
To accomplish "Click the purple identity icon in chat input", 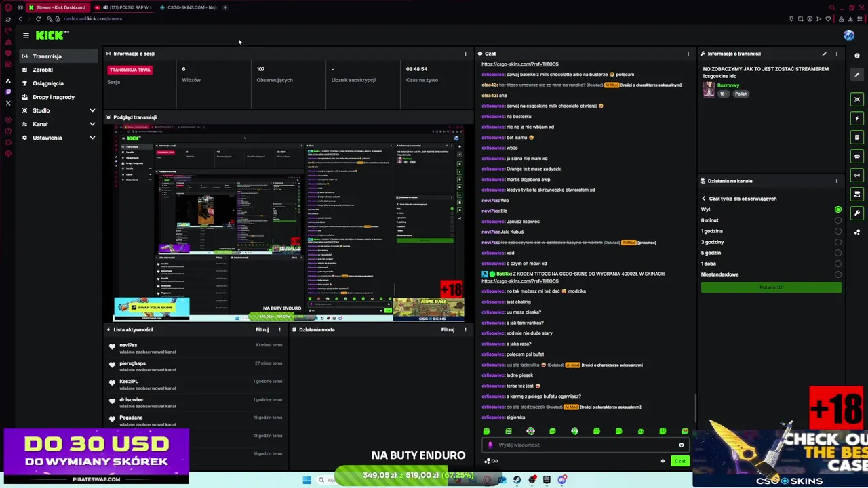I will click(x=490, y=445).
